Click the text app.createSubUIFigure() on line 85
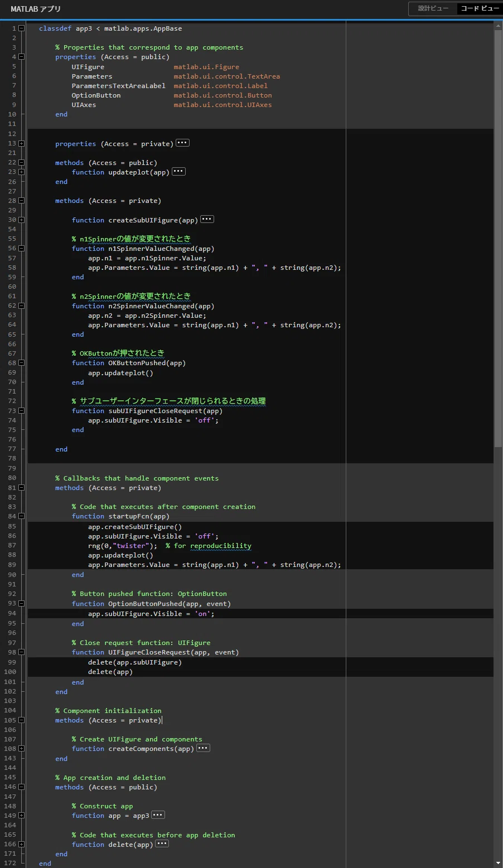 (135, 527)
